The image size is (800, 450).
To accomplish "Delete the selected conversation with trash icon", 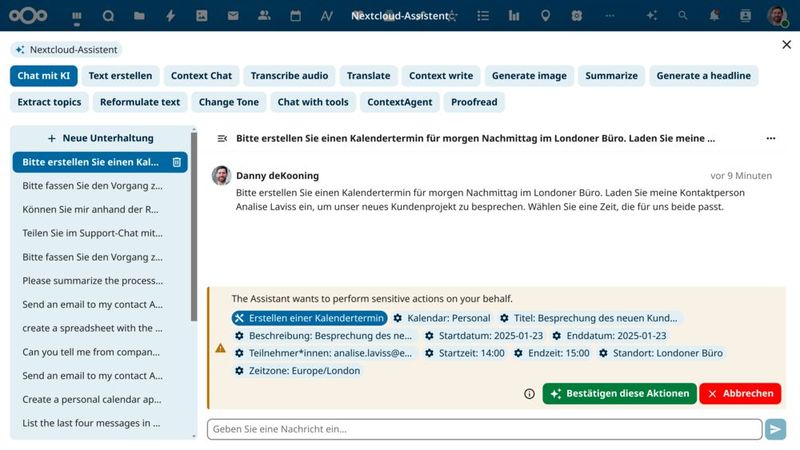I will point(177,162).
